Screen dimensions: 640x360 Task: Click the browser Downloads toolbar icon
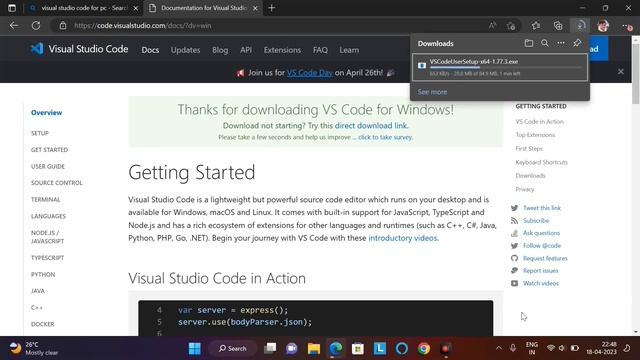[580, 26]
